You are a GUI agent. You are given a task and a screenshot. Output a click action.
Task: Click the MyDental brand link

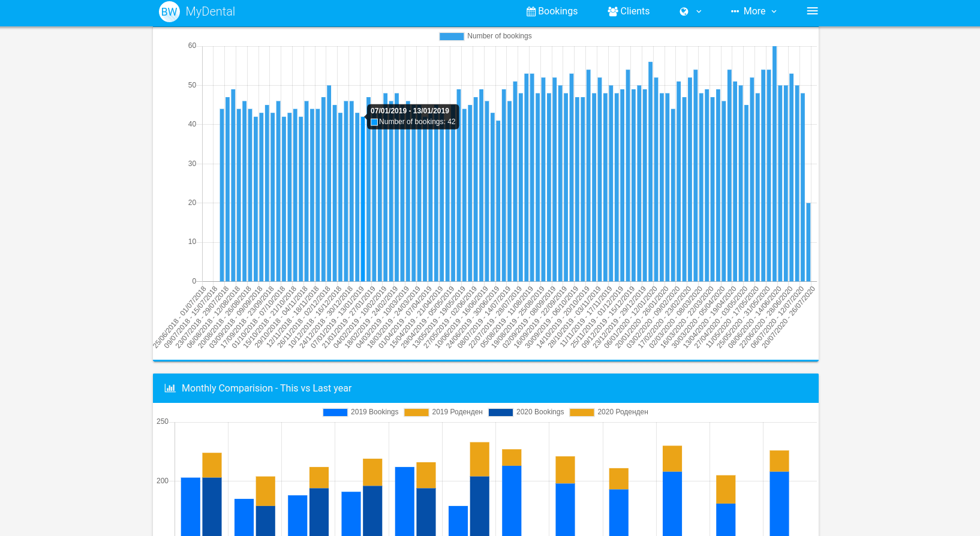(210, 11)
